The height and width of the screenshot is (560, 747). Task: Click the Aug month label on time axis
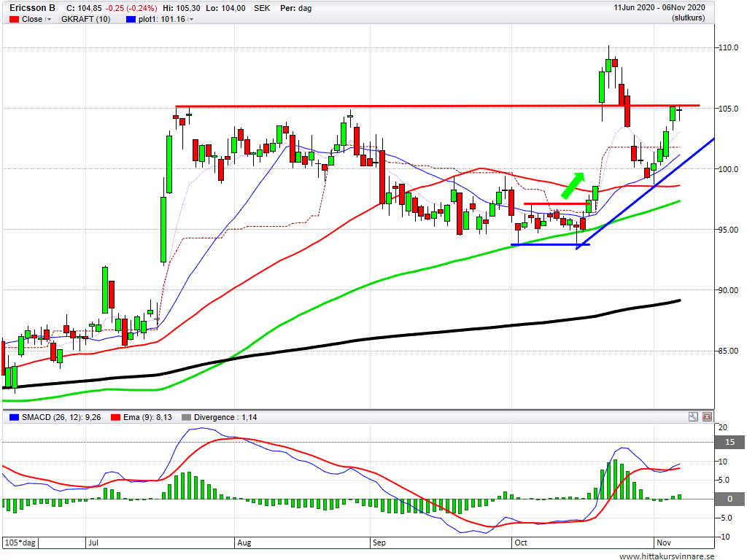[x=244, y=542]
